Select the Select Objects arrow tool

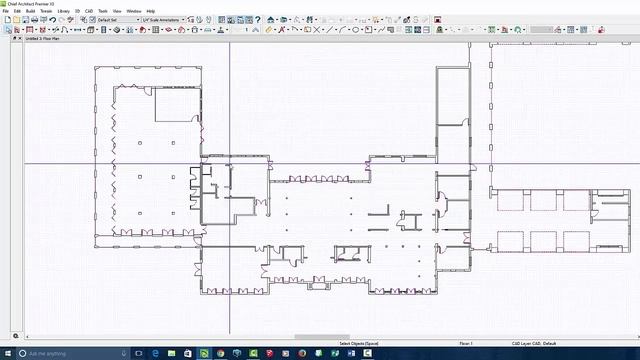click(8, 30)
